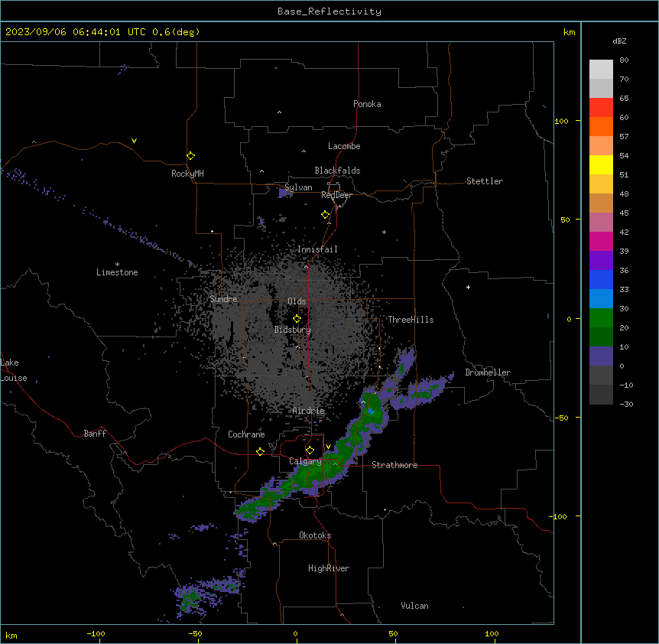Click the yellow radar site marker near Didsbury
Image resolution: width=659 pixels, height=644 pixels.
pyautogui.click(x=297, y=319)
